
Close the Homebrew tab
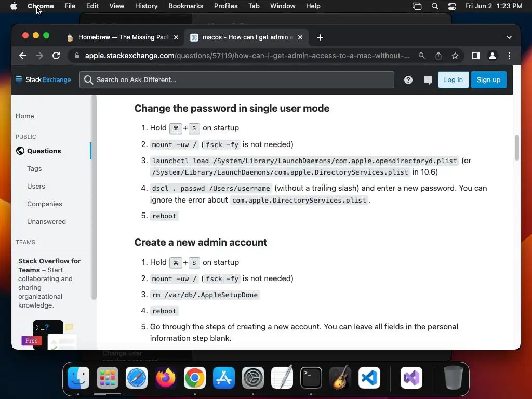click(176, 37)
